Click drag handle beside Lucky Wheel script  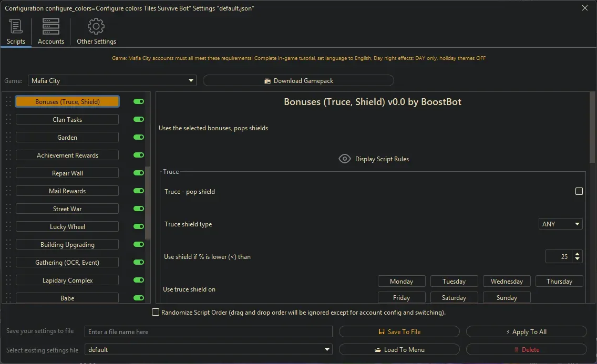(8, 227)
